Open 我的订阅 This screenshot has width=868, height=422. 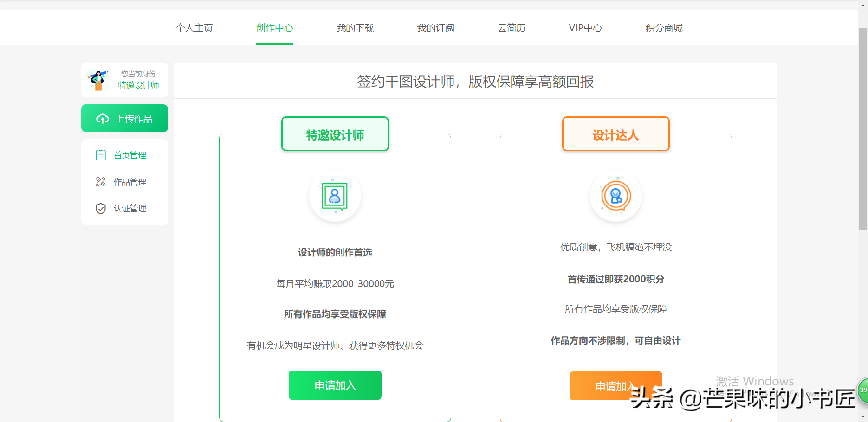[435, 28]
